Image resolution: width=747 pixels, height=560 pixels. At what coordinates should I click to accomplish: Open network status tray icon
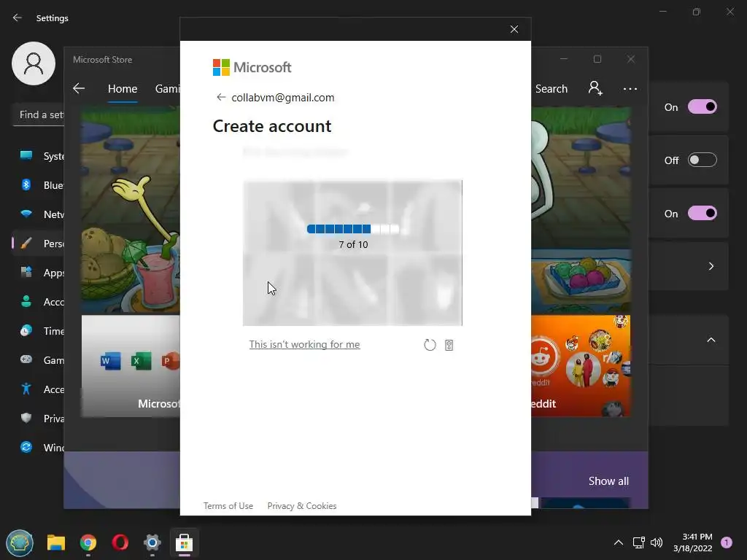(638, 542)
